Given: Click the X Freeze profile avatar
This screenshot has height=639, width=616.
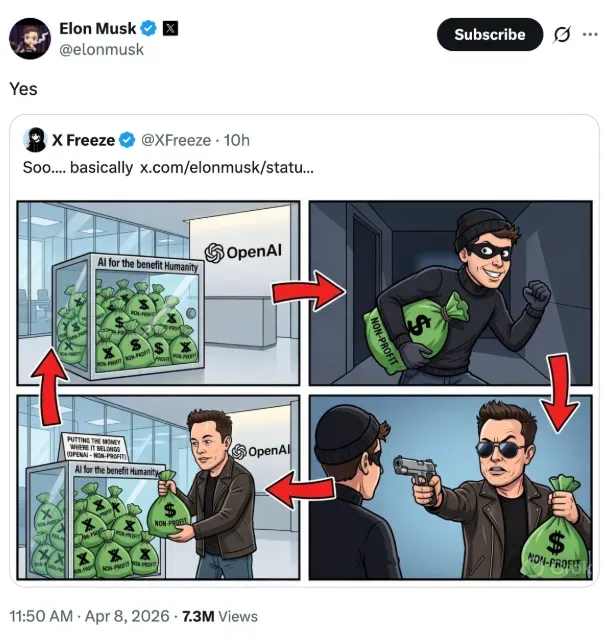Looking at the screenshot, I should click(35, 140).
